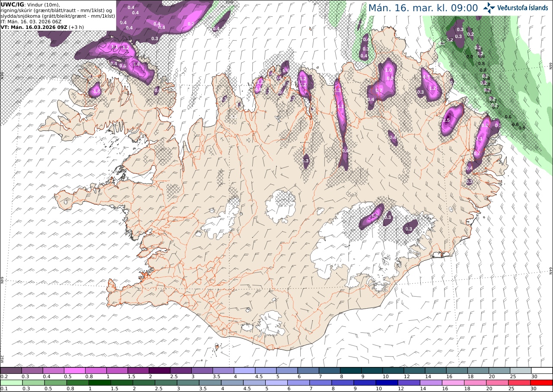This screenshot has height=392, width=553.
Task: Click the 2.5 precipitation value in eastern Iceland
Action: tap(446, 120)
